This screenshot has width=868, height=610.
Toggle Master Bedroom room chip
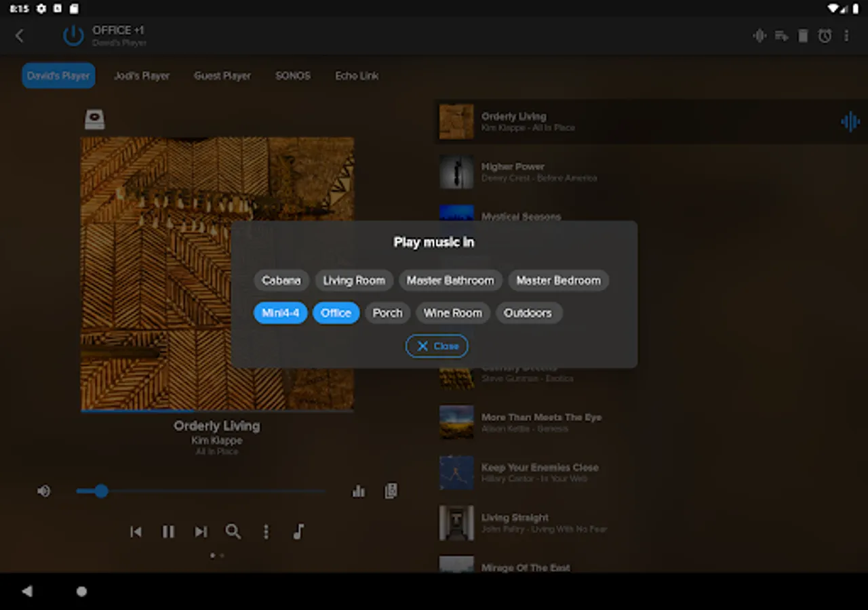[559, 281]
